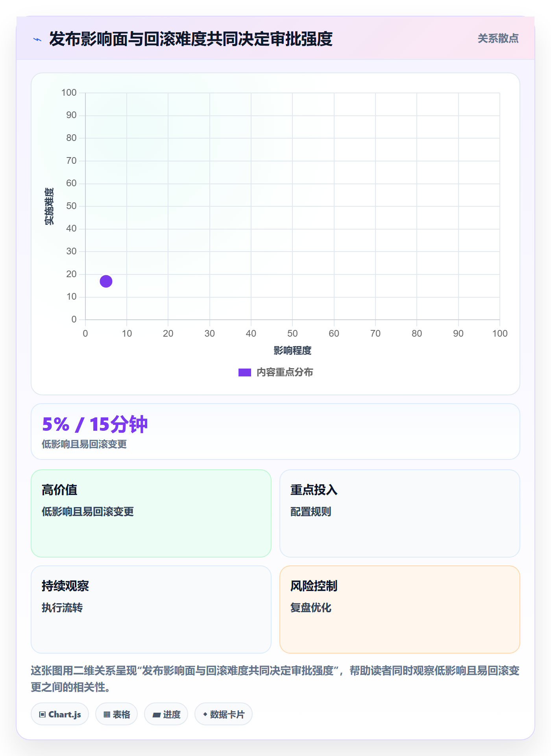Click the purple data point on the scatter chart
Screen dimensions: 551x756
point(106,281)
